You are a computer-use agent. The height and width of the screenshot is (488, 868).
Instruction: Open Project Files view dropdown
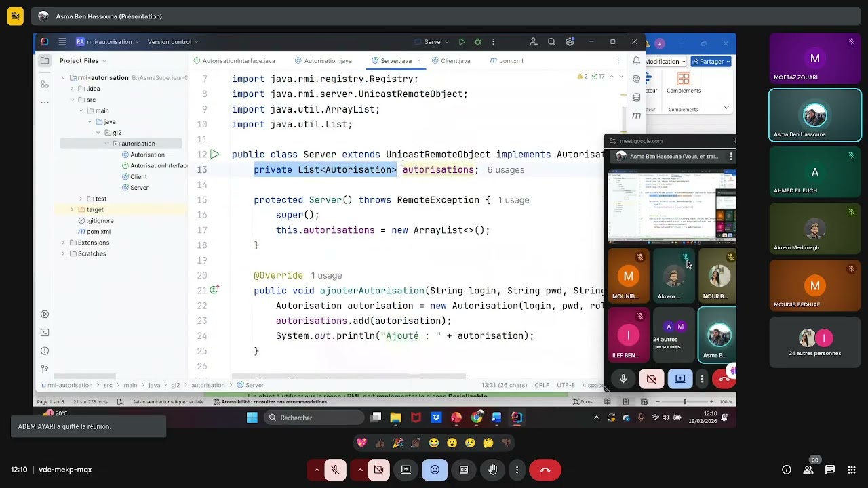point(83,60)
